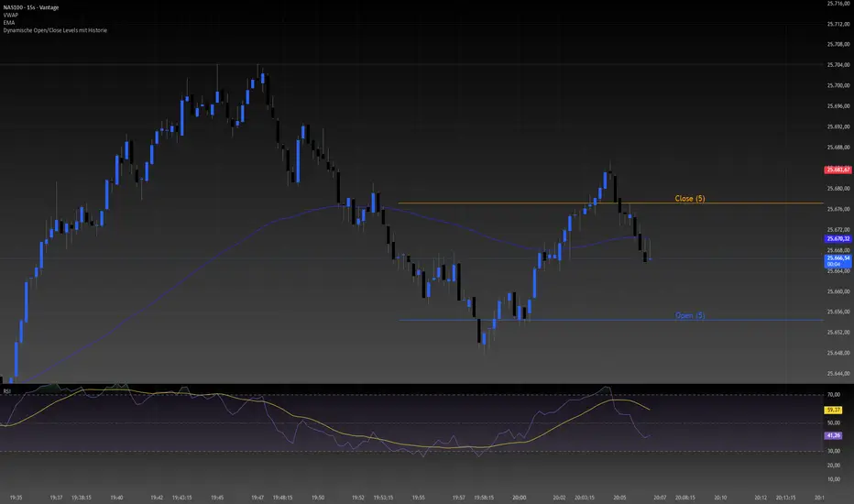Click the 20:03:15 time axis label
Viewport: 854px width, 504px height.
[585, 498]
